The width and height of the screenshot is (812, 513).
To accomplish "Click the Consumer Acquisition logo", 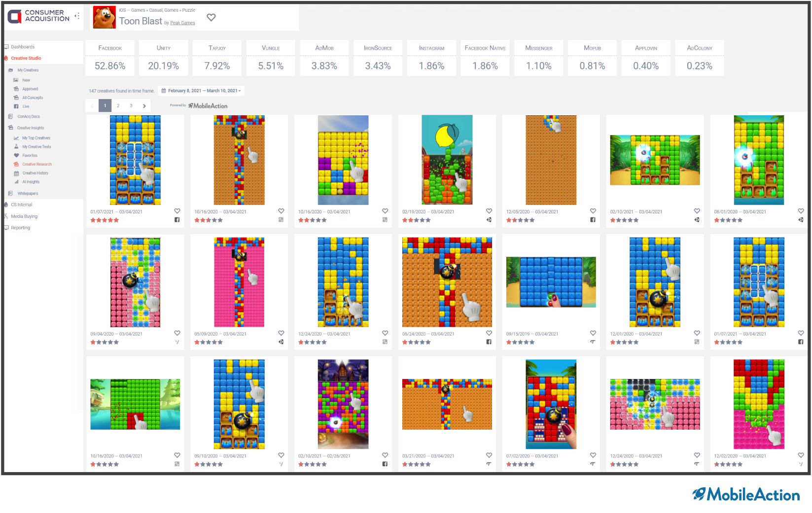I will tap(38, 16).
